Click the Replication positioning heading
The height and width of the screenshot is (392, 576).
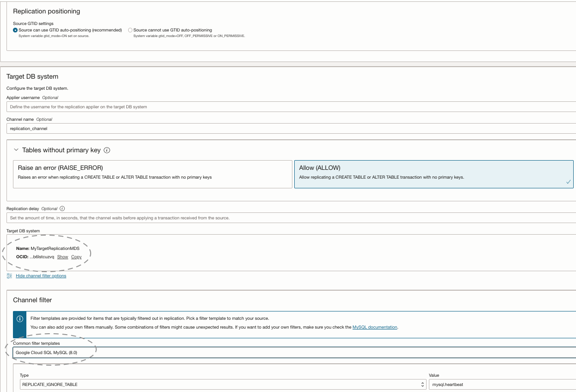pyautogui.click(x=46, y=11)
